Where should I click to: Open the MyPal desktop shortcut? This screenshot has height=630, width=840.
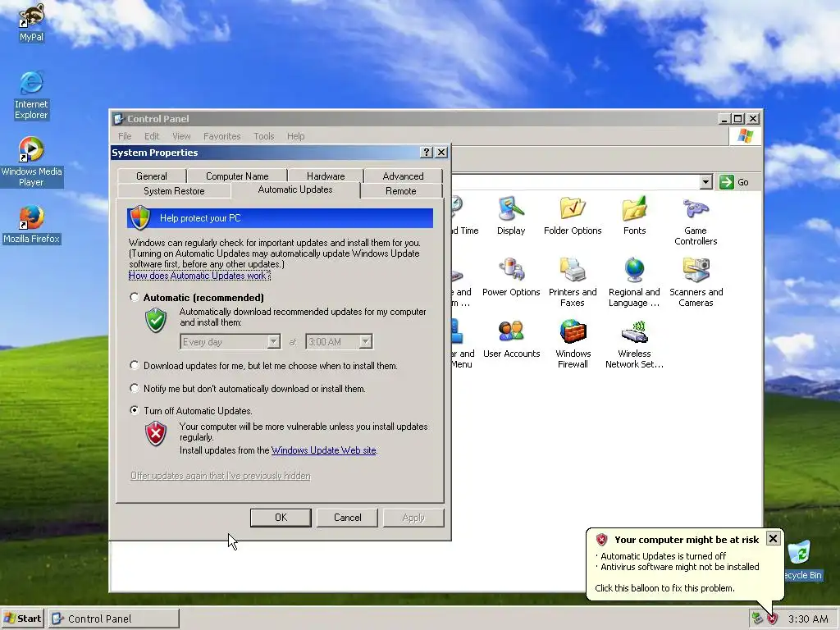[x=31, y=22]
